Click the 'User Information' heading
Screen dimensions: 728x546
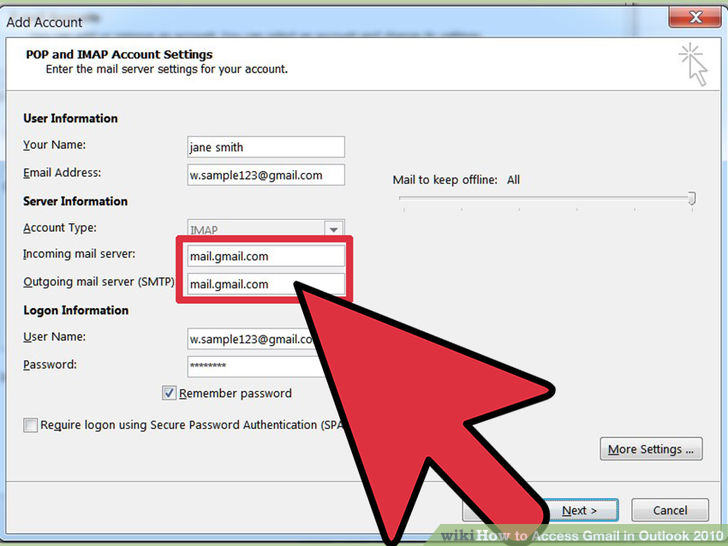tap(70, 118)
